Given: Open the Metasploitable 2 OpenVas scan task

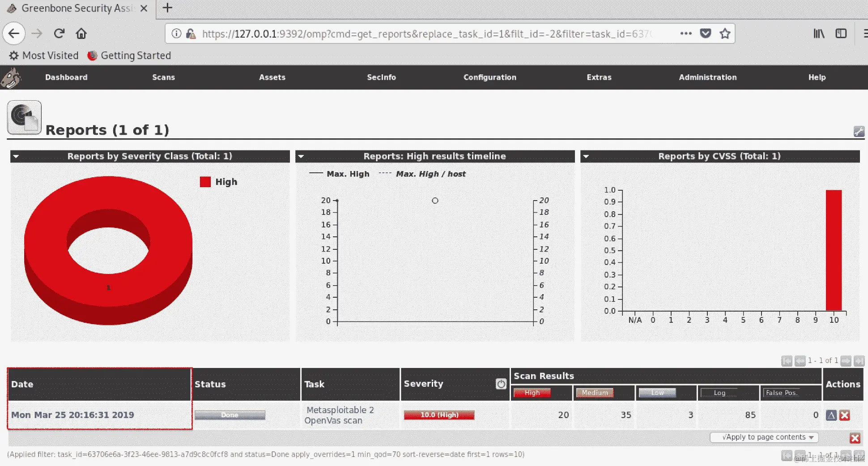Looking at the screenshot, I should click(339, 415).
